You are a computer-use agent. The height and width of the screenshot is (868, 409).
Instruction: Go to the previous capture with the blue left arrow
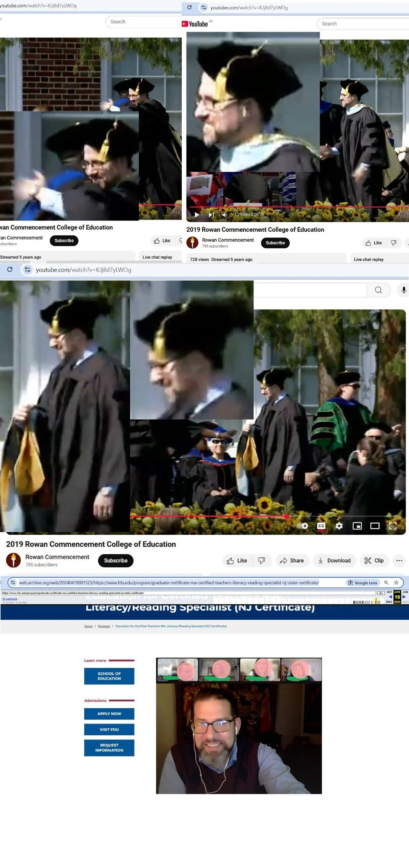(390, 597)
